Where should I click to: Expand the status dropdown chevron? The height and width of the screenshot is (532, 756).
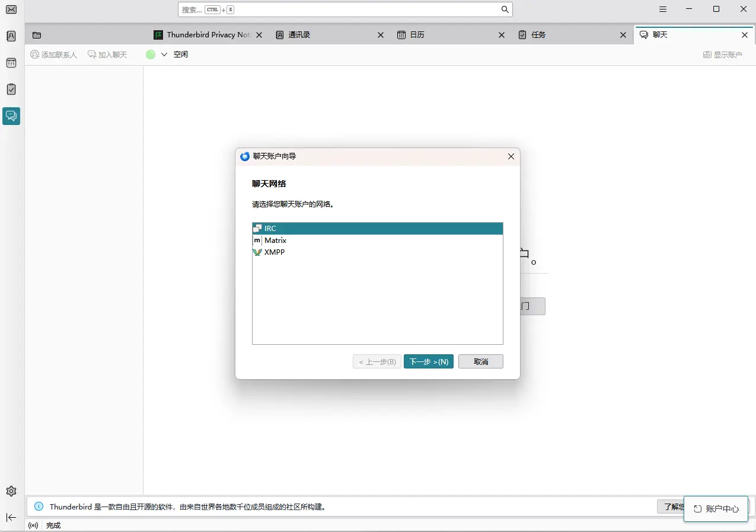click(164, 55)
